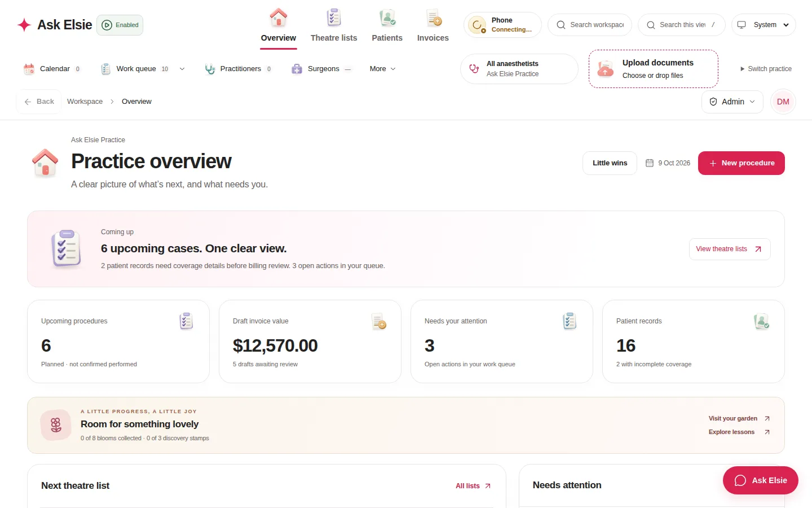This screenshot has height=508, width=812.
Task: Click the calendar icon beside 9 Oct 2026
Action: point(650,163)
